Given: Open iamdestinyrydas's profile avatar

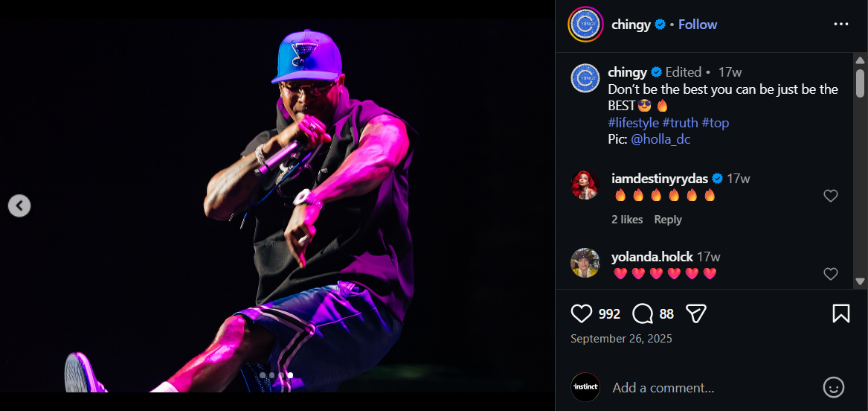Looking at the screenshot, I should 585,185.
